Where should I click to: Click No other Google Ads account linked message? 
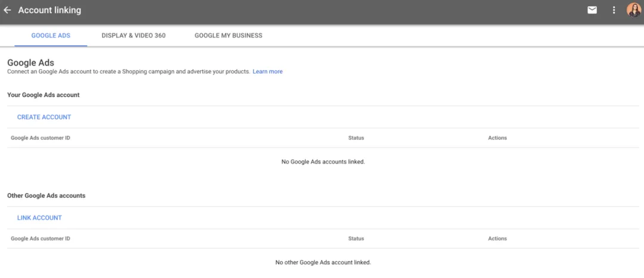pos(323,262)
